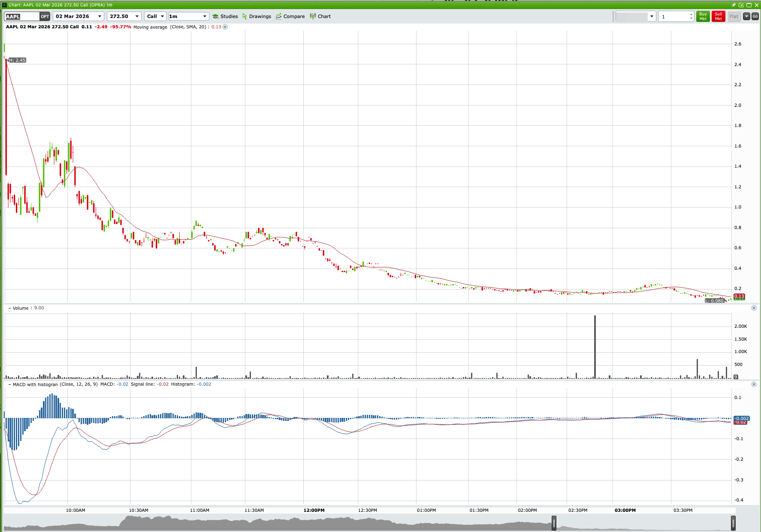Viewport: 761px width, 532px height.
Task: Open the account selector dropdown
Action: 652,16
